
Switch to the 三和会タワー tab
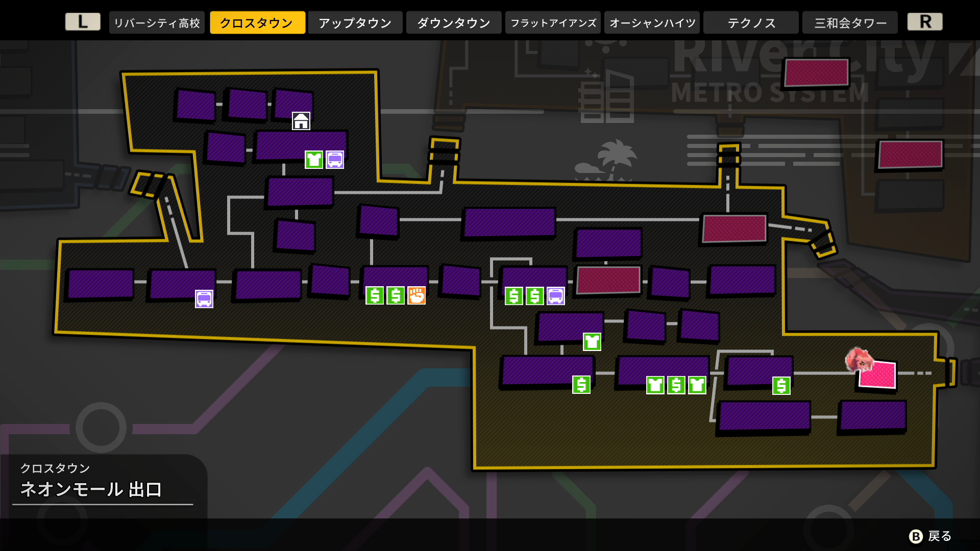point(850,22)
